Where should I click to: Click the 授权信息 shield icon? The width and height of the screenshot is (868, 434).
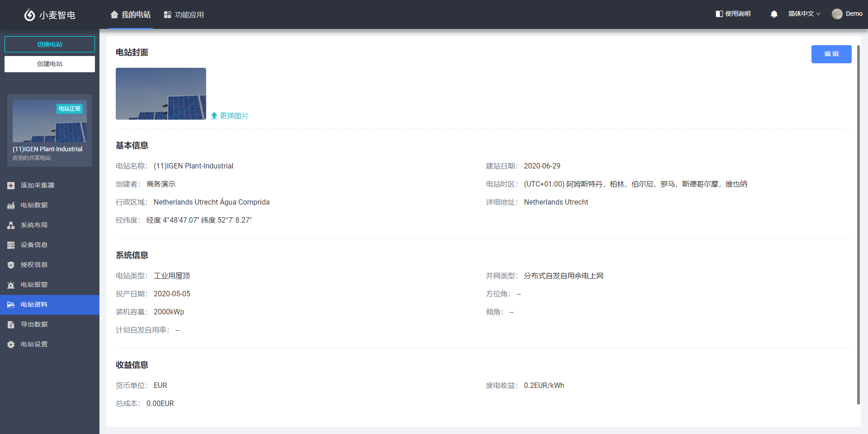11,265
